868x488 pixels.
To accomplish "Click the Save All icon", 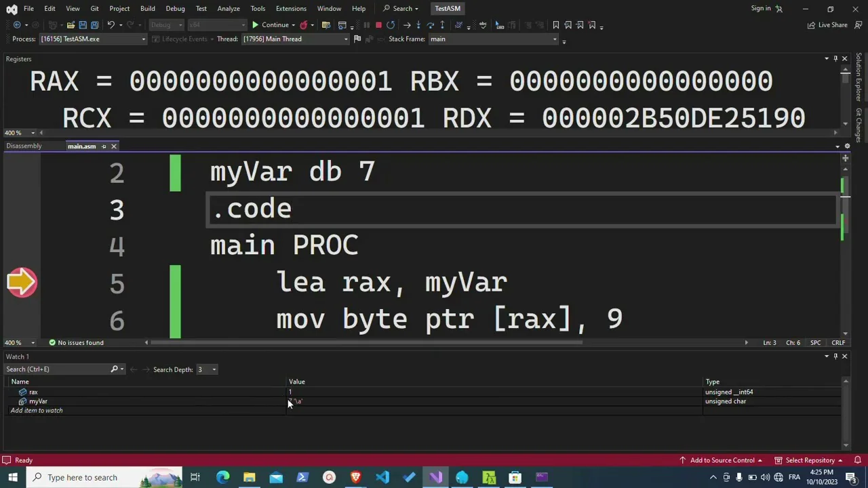I will point(94,25).
